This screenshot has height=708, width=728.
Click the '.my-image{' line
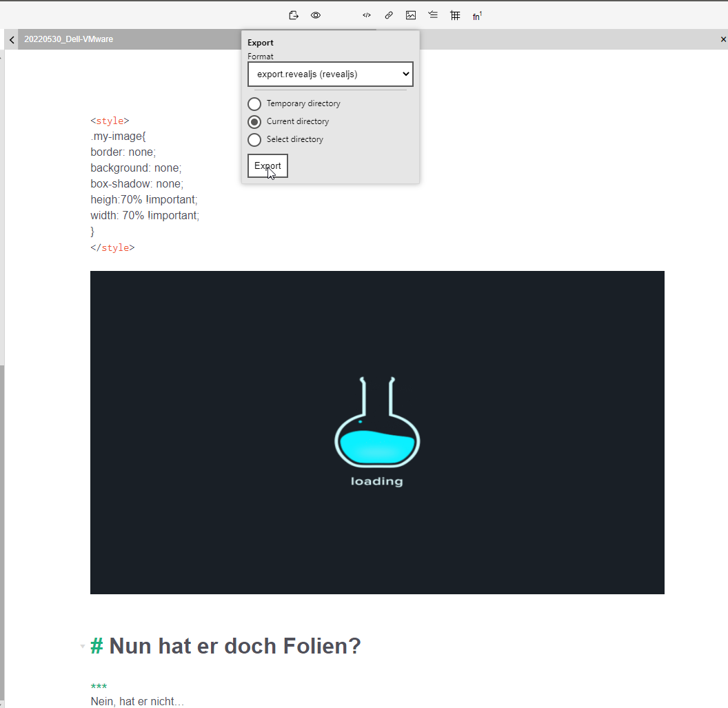click(119, 136)
